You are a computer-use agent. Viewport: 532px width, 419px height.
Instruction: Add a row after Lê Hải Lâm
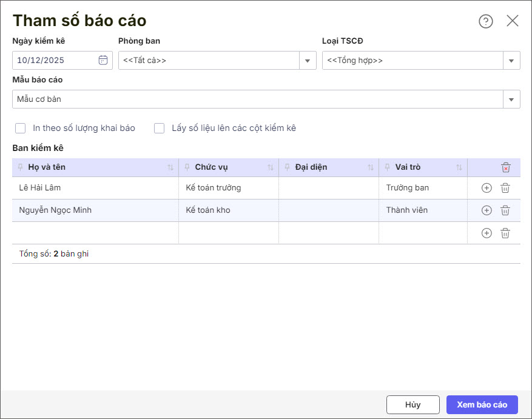coord(487,188)
